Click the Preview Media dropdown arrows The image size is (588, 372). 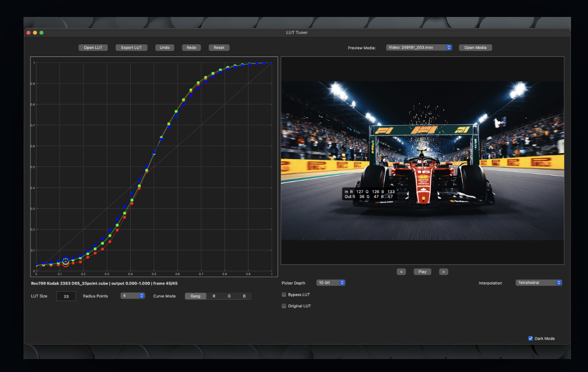(x=449, y=47)
